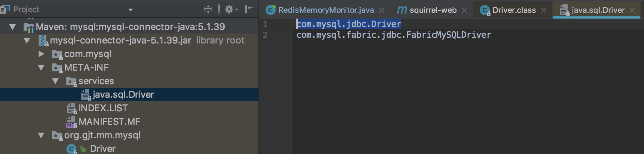Close the RedisMemoryMonitor.java tab

coord(382,11)
